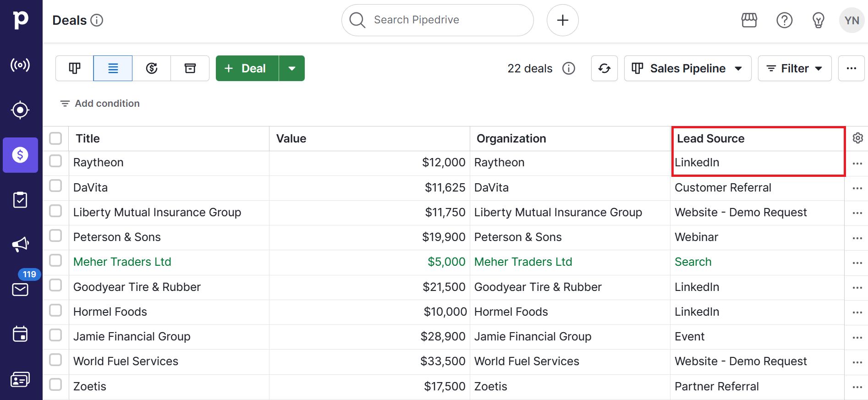The height and width of the screenshot is (400, 868).
Task: Open the Hormel Foods deal title
Action: pos(110,312)
